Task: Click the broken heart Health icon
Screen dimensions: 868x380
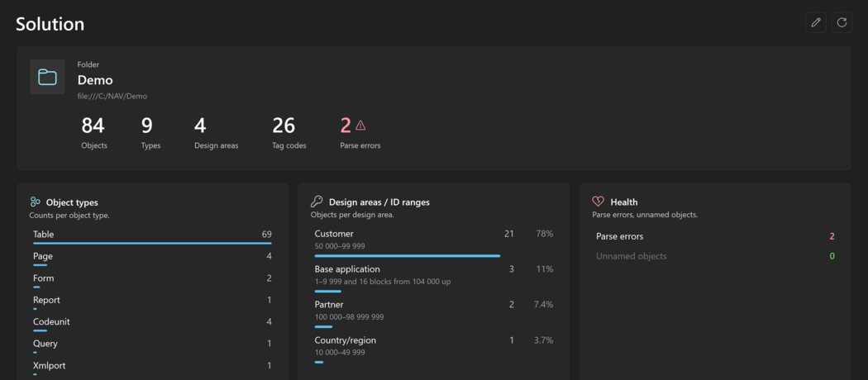Action: coord(598,202)
